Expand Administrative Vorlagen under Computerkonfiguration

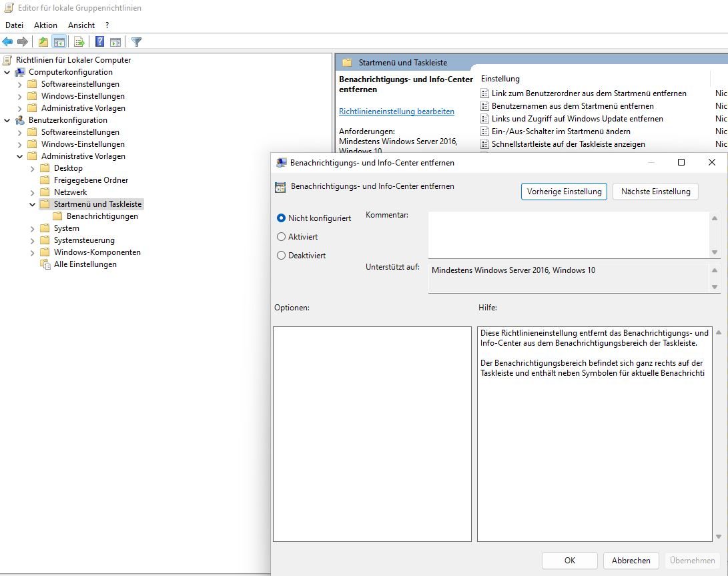19,109
